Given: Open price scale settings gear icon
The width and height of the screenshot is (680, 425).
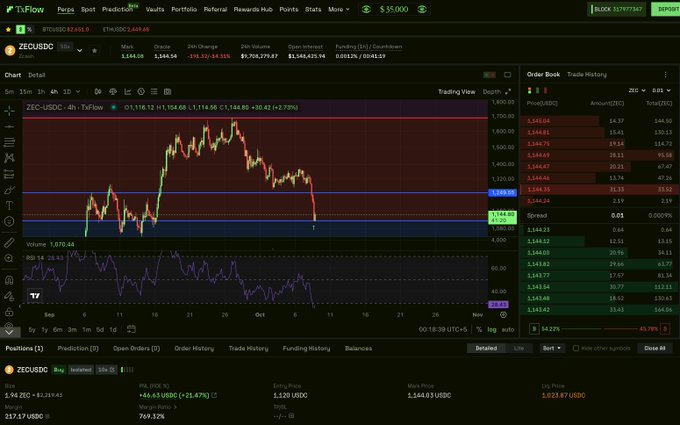Looking at the screenshot, I should pos(503,314).
